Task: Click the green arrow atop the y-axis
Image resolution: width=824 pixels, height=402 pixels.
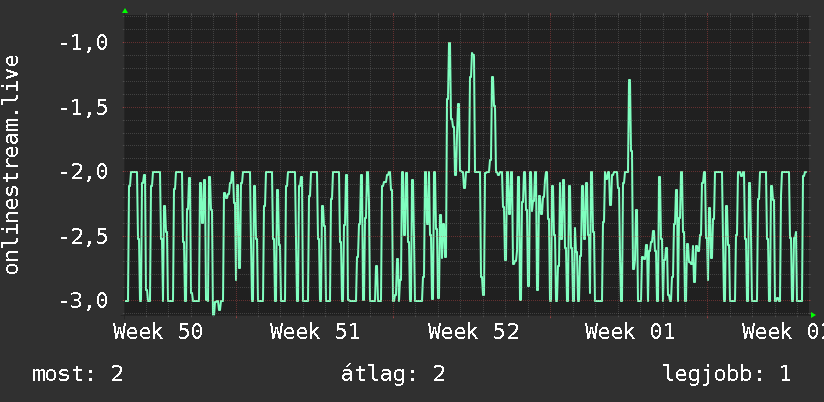Action: pyautogui.click(x=125, y=11)
